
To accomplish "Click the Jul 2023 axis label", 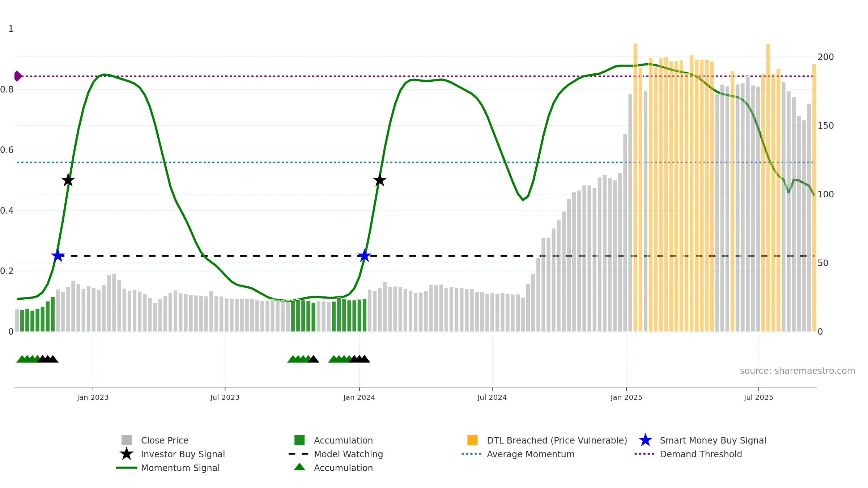I will pyautogui.click(x=225, y=398).
